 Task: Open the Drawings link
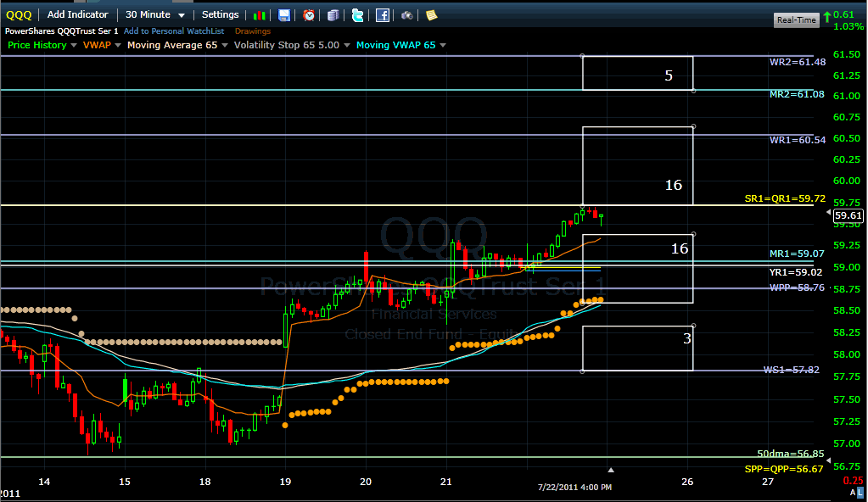pyautogui.click(x=253, y=31)
